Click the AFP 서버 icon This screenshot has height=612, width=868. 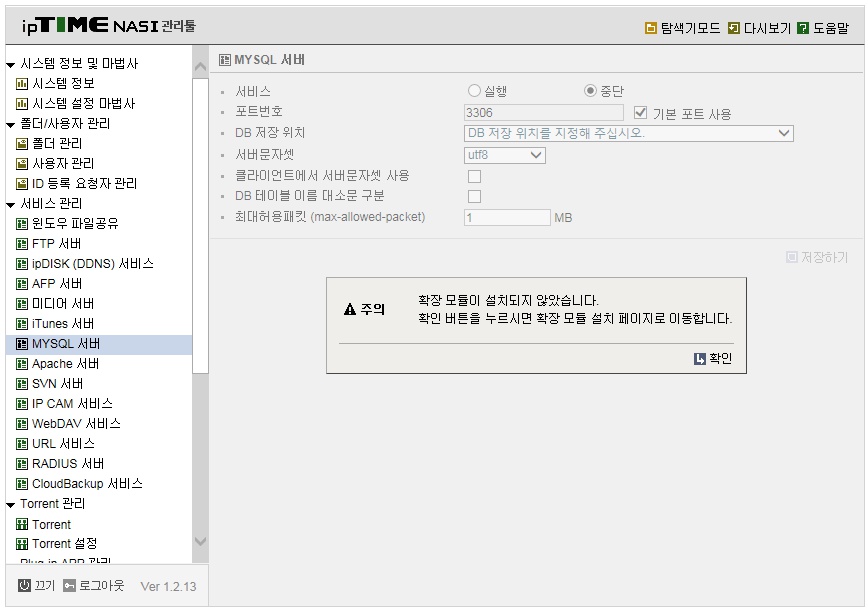[x=22, y=284]
